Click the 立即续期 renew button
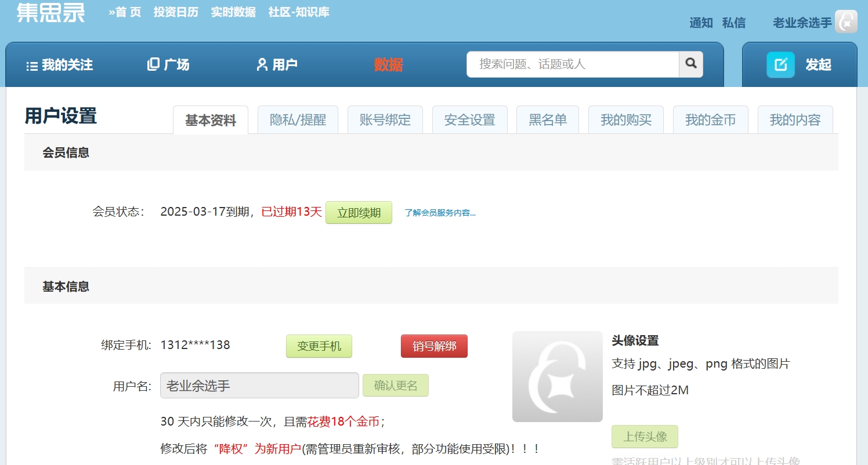868x465 pixels. 359,212
